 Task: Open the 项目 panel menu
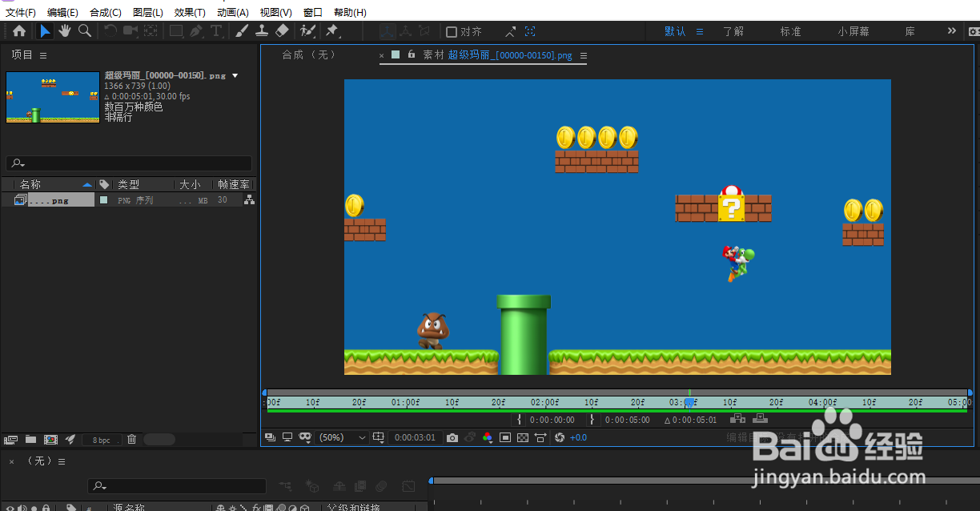click(43, 55)
